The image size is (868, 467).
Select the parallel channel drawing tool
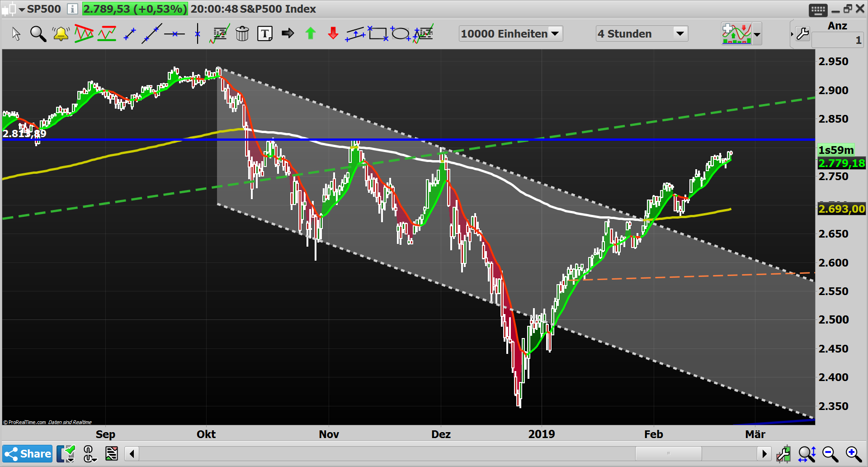pyautogui.click(x=355, y=34)
